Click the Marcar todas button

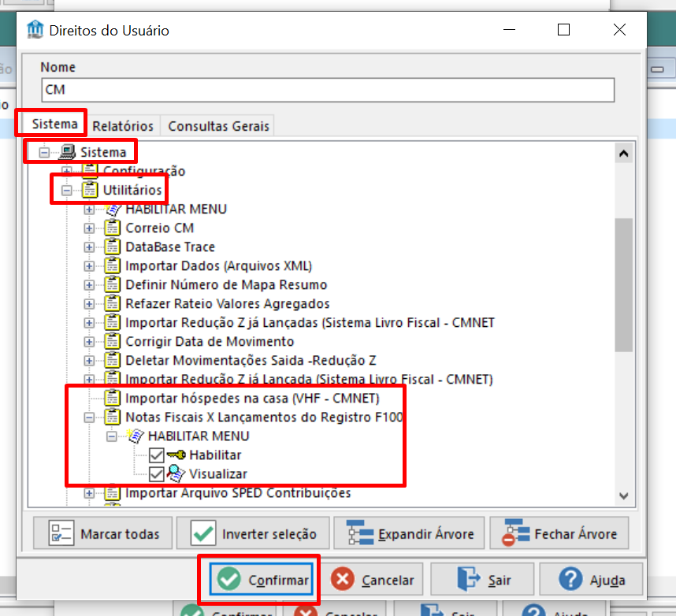coord(102,533)
